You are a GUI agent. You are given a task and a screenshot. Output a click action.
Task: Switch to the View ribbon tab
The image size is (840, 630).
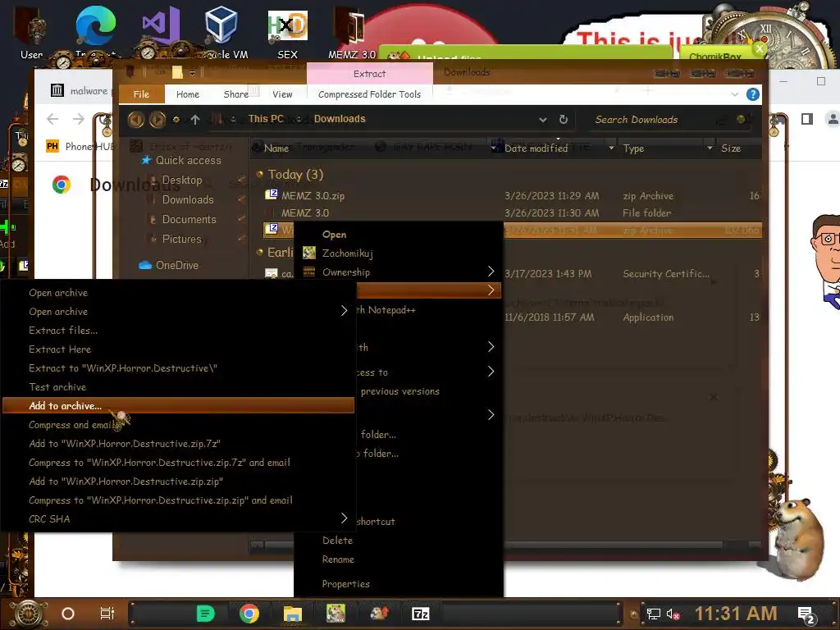(282, 94)
